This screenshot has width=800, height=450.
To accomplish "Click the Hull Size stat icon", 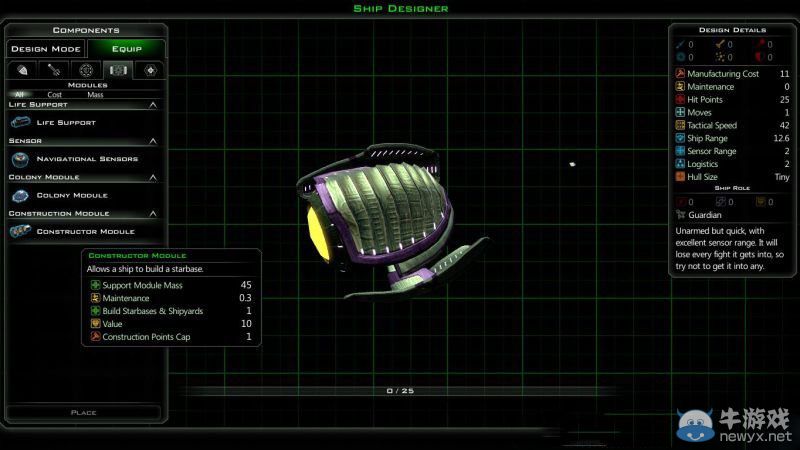I will 680,177.
